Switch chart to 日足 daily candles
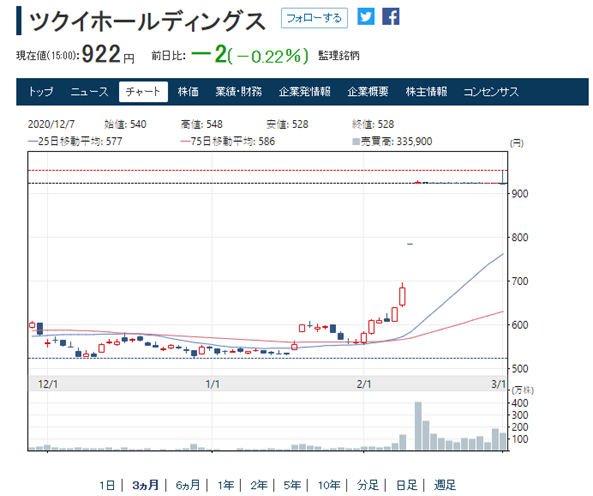The height and width of the screenshot is (496, 593). (x=406, y=485)
